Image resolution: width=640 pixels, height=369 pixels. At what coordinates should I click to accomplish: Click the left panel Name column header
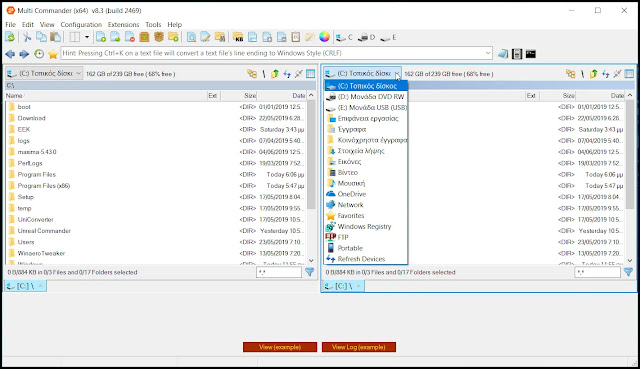tap(106, 96)
